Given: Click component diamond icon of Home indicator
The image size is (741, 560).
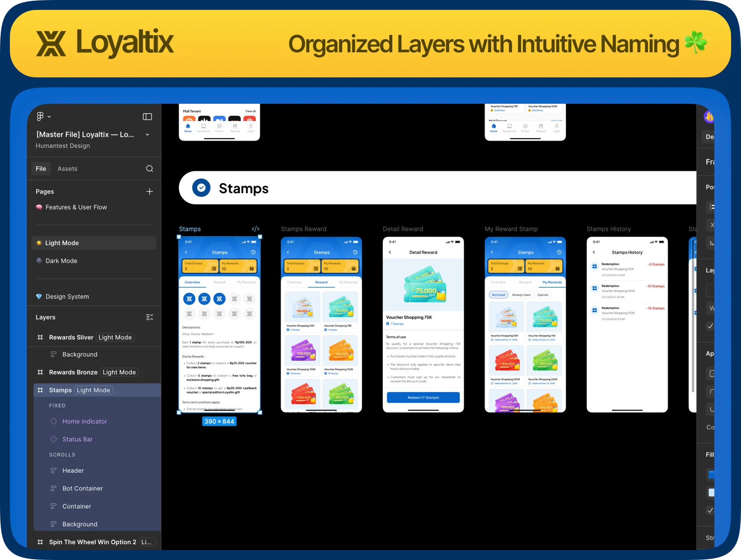Looking at the screenshot, I should click(54, 421).
